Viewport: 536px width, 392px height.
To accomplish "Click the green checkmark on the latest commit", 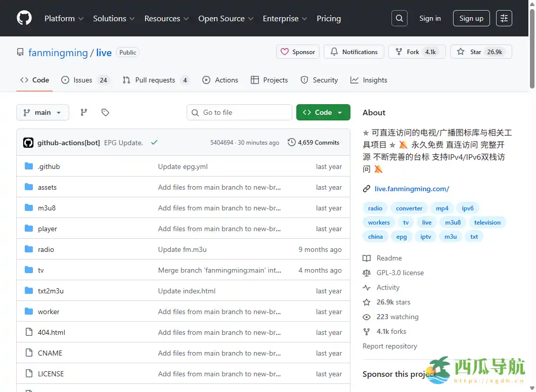I will pyautogui.click(x=154, y=142).
